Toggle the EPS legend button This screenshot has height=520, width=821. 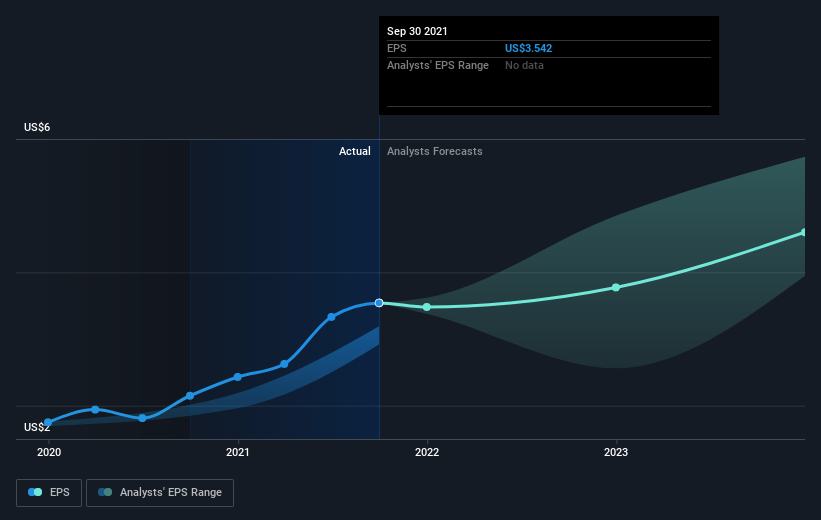click(49, 492)
